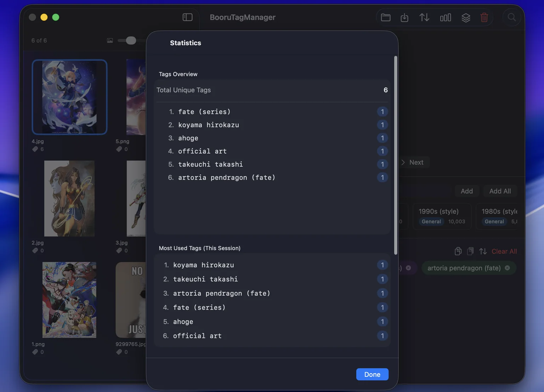
Task: Click the 'Statistics' dialog title
Action: [x=186, y=43]
